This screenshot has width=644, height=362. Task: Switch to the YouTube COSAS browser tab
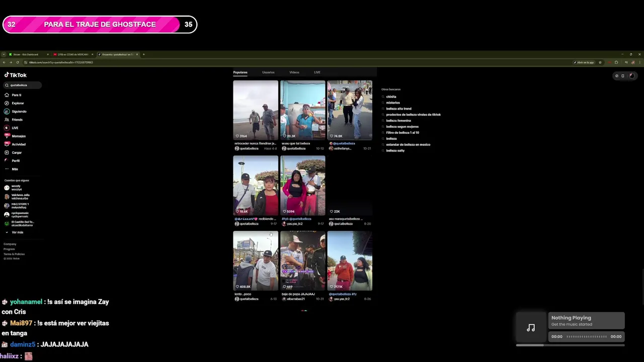click(73, 54)
